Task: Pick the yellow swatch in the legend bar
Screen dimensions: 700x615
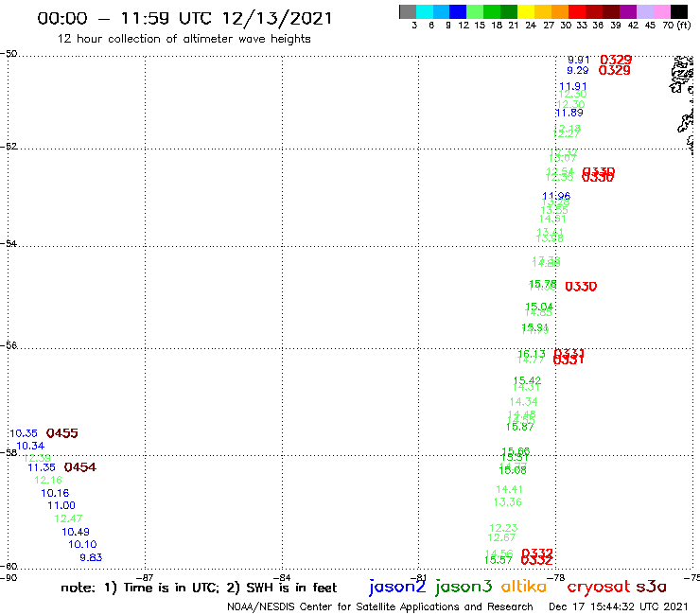Action: tap(526, 11)
